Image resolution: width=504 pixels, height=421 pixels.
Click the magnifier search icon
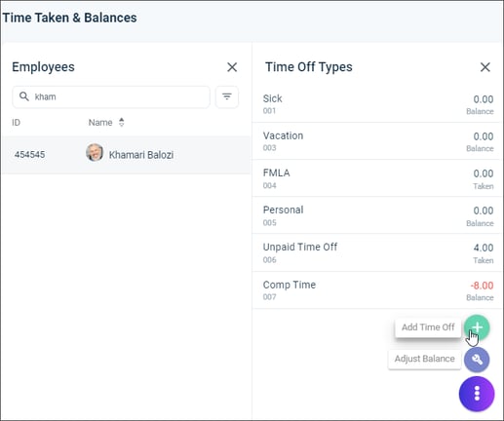point(24,96)
